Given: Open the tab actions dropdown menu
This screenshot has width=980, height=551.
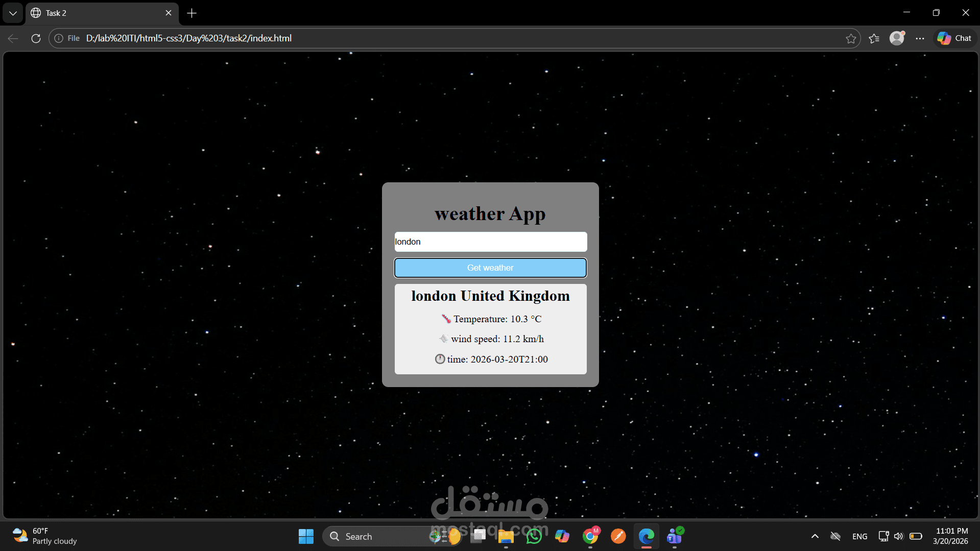Looking at the screenshot, I should [13, 13].
